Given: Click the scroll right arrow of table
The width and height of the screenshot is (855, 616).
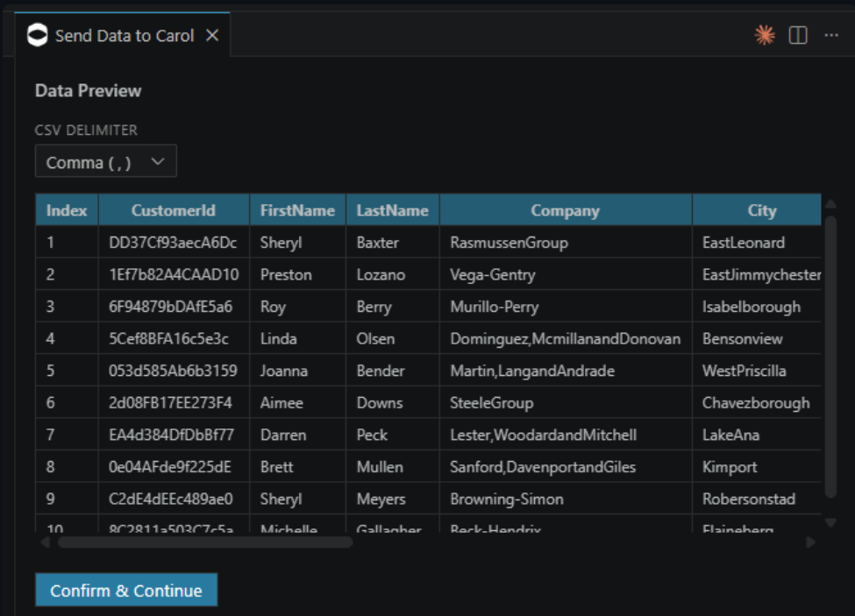Looking at the screenshot, I should point(811,542).
